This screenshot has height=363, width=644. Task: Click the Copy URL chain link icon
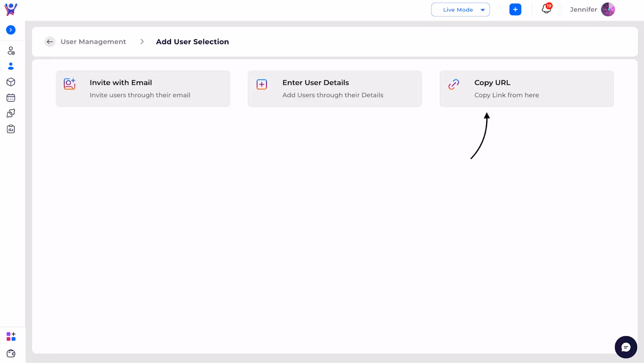(454, 84)
